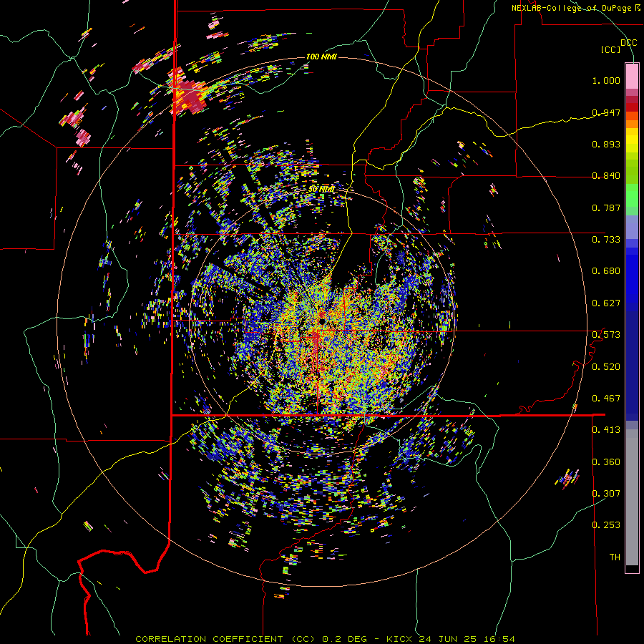Click the 1.000 color scale value
Viewport: 644px width, 644px height.
(x=606, y=80)
